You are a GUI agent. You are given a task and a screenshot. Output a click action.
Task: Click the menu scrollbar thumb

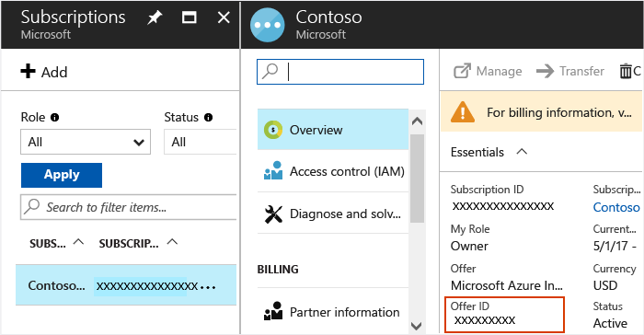pos(417,178)
